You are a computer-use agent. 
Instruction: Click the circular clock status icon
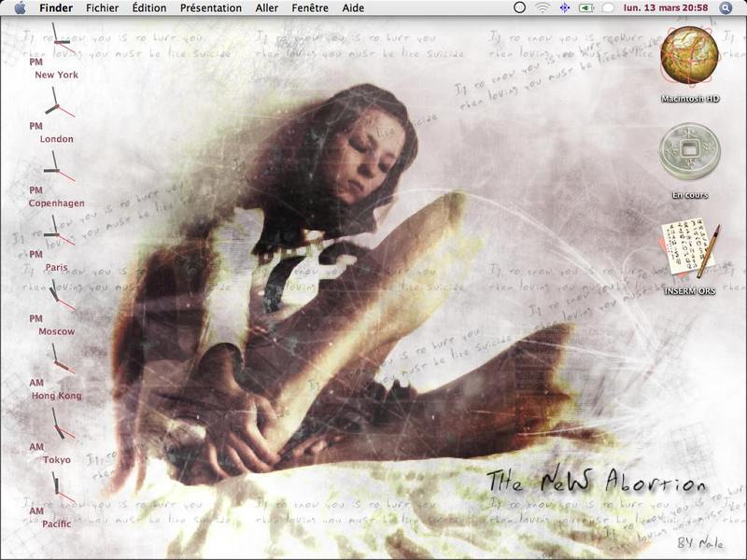[520, 7]
